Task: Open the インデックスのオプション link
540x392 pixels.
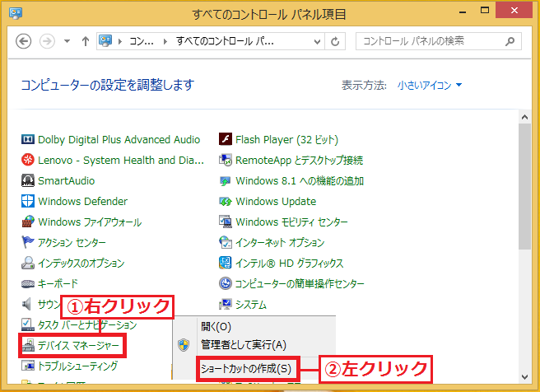Action: tap(81, 264)
